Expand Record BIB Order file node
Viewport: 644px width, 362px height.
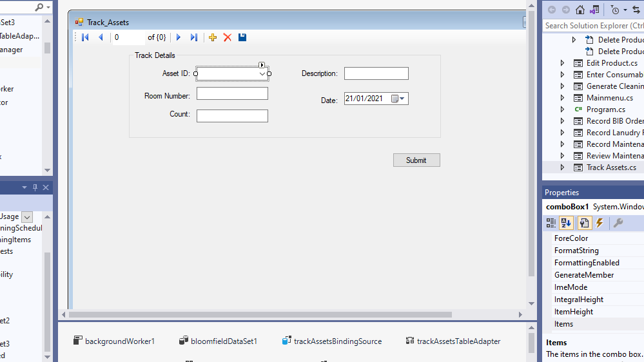pyautogui.click(x=562, y=121)
